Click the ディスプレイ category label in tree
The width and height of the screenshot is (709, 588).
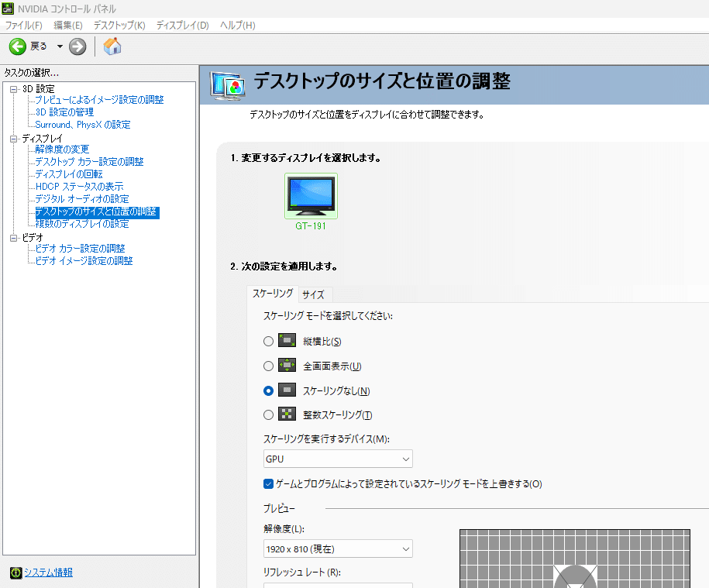point(42,139)
